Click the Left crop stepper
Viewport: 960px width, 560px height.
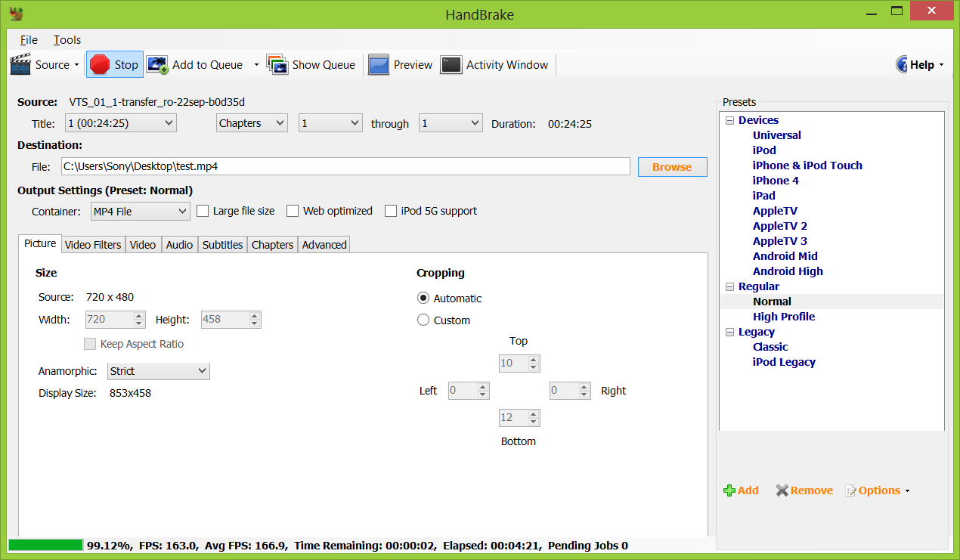point(469,391)
